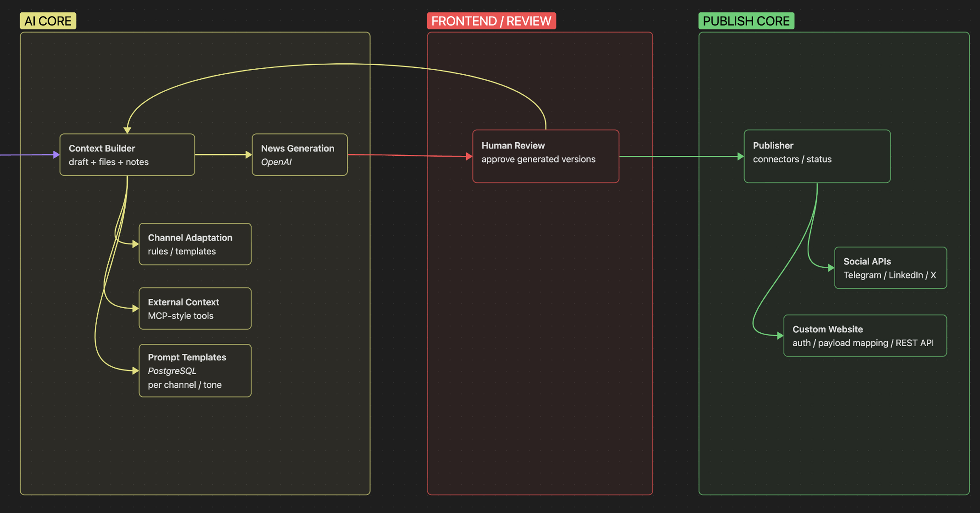Select the Custom Website node
Viewport: 980px width, 513px height.
coord(865,335)
